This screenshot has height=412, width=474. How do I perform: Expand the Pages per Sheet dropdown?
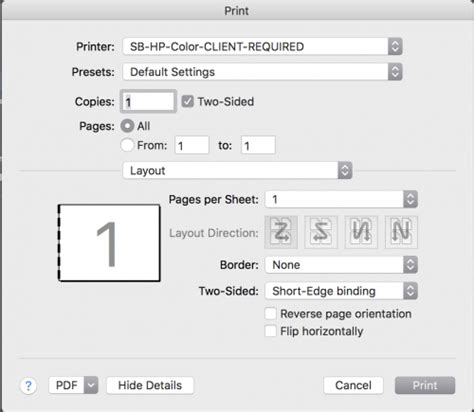341,199
